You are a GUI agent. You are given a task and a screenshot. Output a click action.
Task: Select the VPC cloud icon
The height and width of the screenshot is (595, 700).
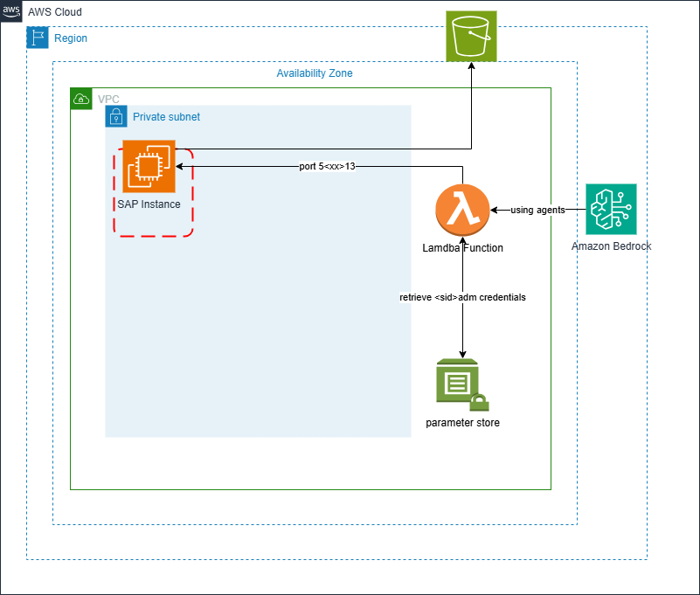[81, 99]
